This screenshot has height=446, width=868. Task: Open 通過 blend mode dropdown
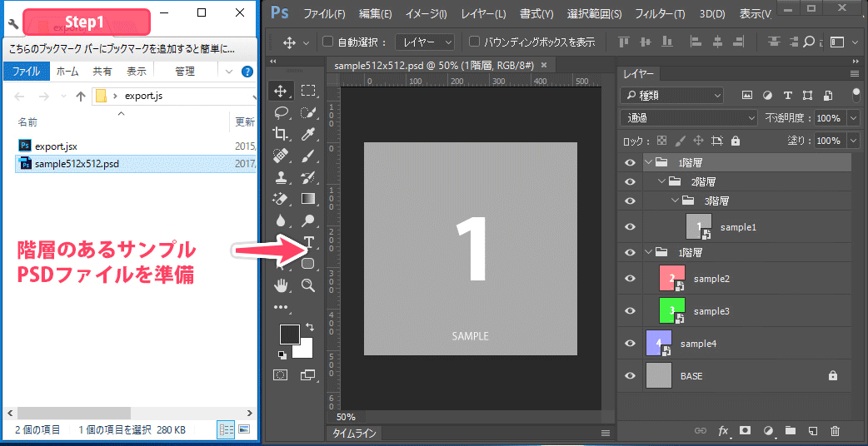(x=689, y=117)
